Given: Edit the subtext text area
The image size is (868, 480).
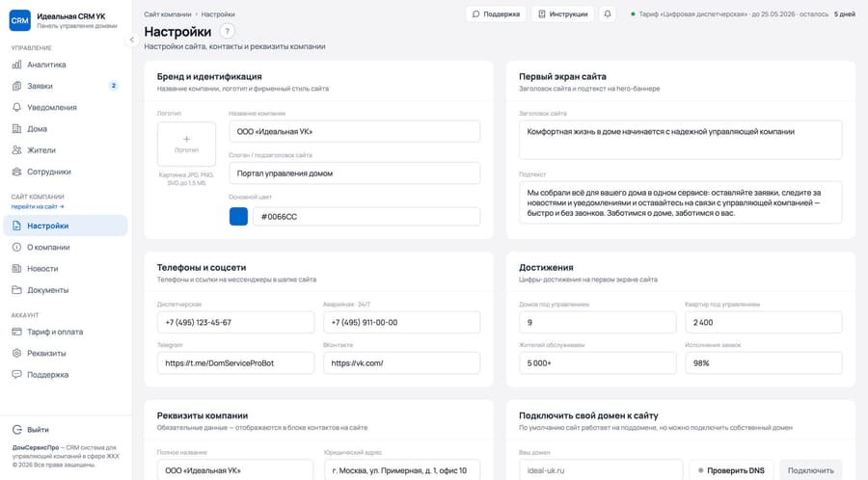Looking at the screenshot, I should click(x=680, y=202).
